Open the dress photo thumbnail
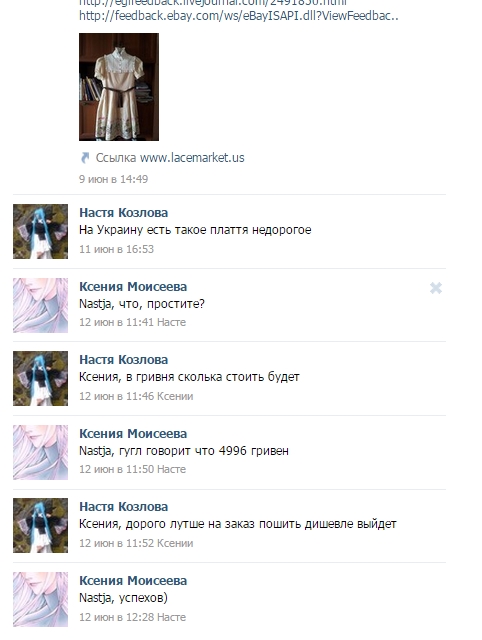This screenshot has height=640, width=482. click(x=119, y=87)
